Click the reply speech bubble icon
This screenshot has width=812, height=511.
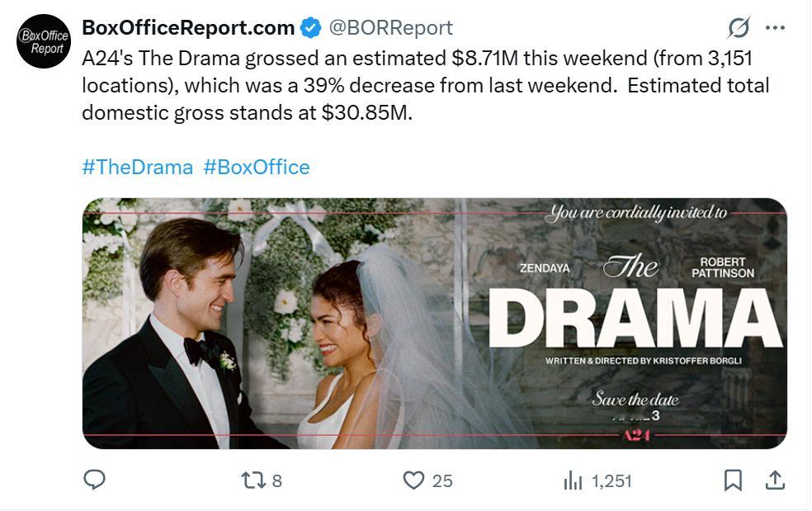pyautogui.click(x=95, y=480)
